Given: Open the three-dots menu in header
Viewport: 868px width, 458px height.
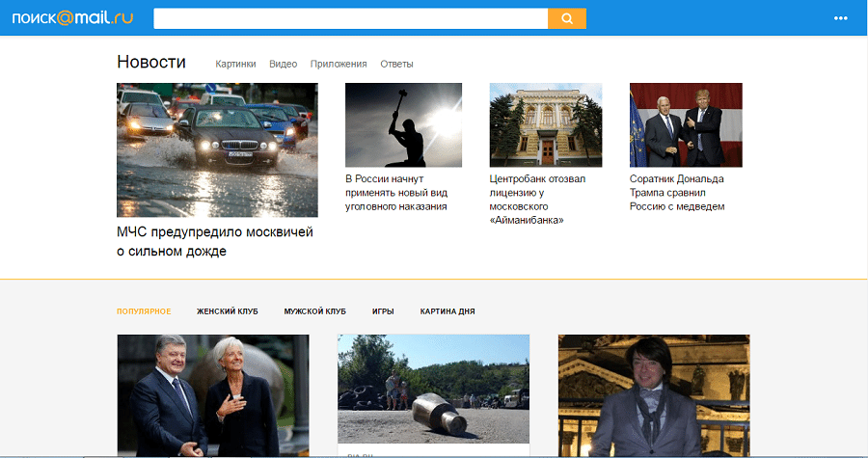Looking at the screenshot, I should pyautogui.click(x=840, y=18).
